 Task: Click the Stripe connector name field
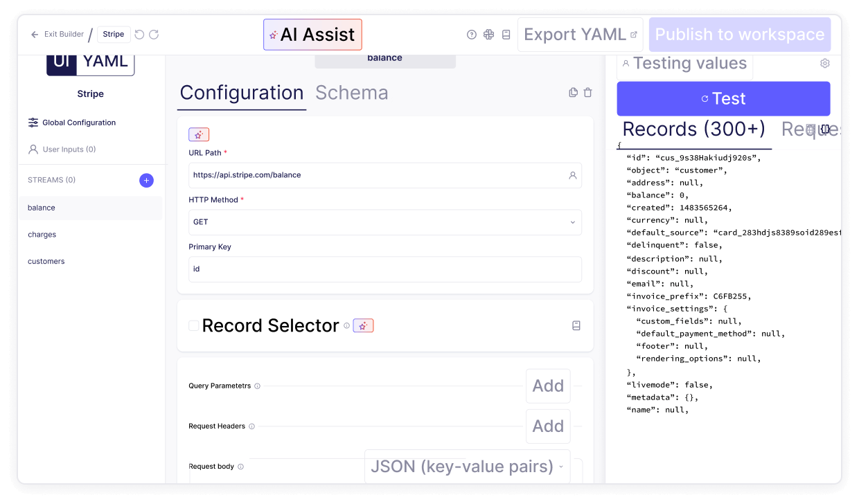click(x=114, y=35)
